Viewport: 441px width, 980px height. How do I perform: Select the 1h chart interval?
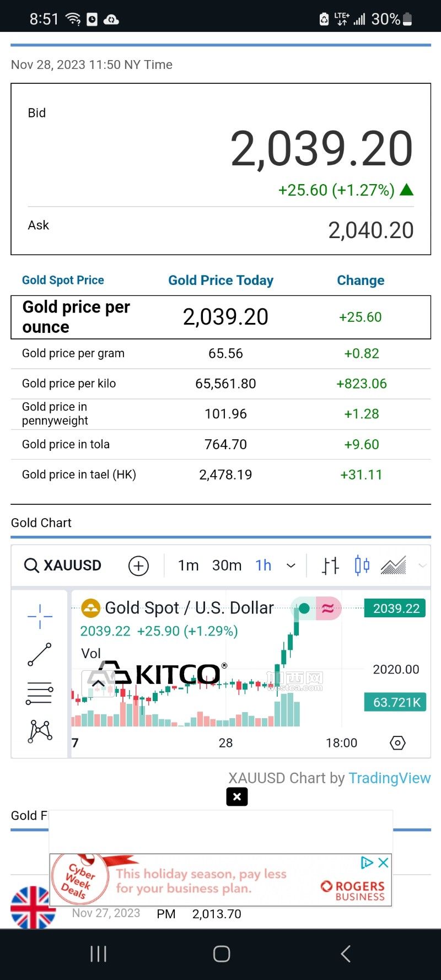click(x=263, y=566)
